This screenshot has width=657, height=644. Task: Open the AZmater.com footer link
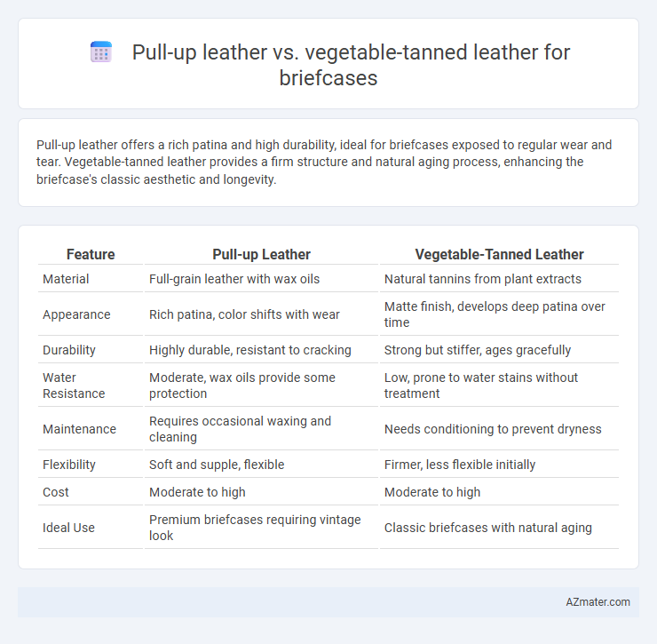[598, 602]
